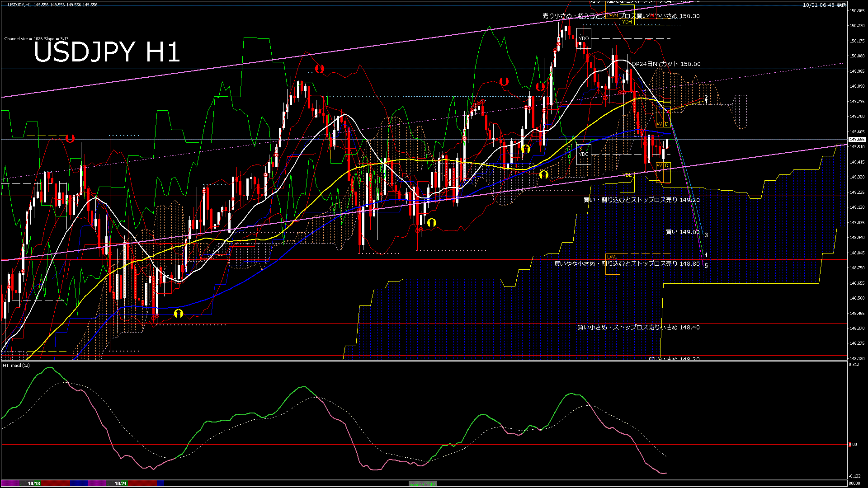Image resolution: width=868 pixels, height=488 pixels.
Task: Click the 149.20 stop-loss sell text label
Action: [641, 200]
